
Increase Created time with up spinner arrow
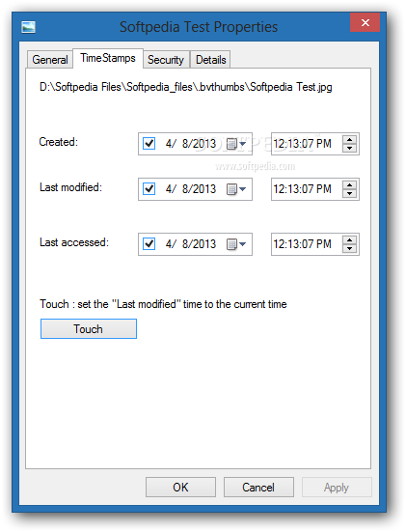[x=349, y=139]
